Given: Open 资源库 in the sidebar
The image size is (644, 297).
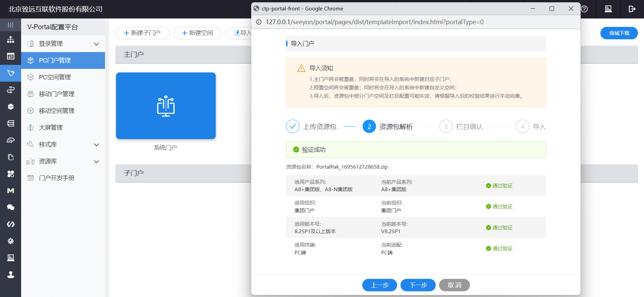Looking at the screenshot, I should [63, 161].
